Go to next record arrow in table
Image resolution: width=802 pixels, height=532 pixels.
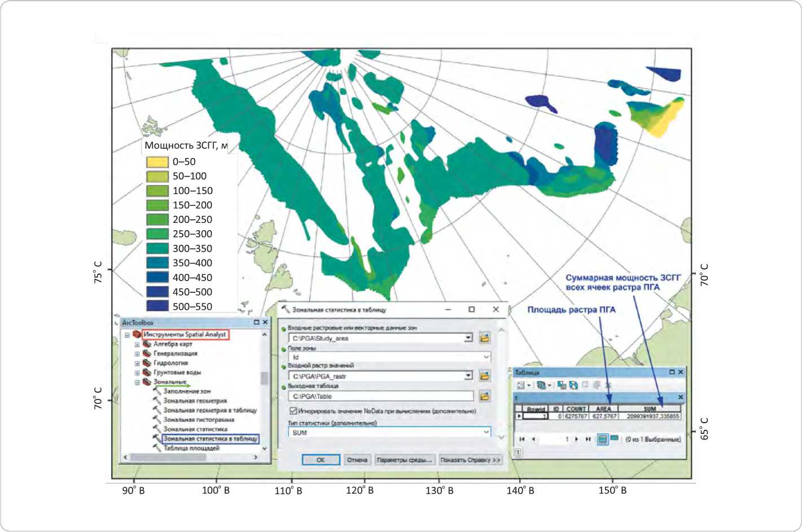point(576,439)
